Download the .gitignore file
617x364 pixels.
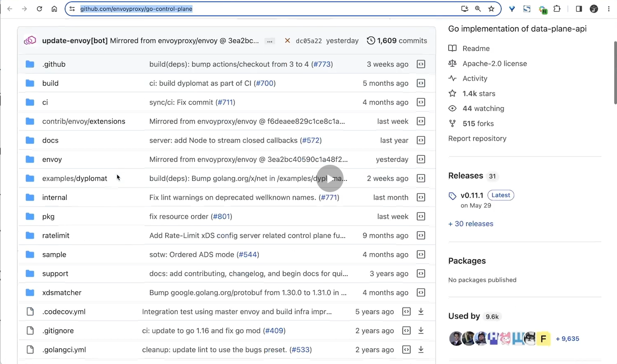421,330
